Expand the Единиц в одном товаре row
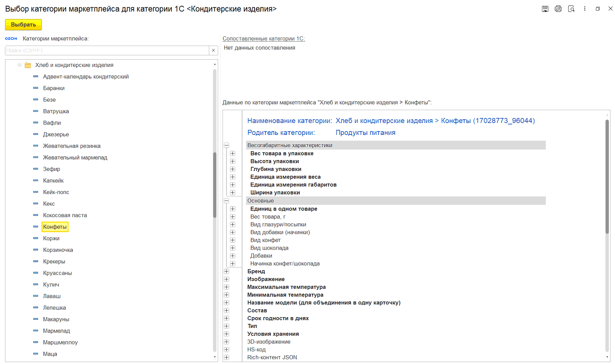 coord(233,209)
